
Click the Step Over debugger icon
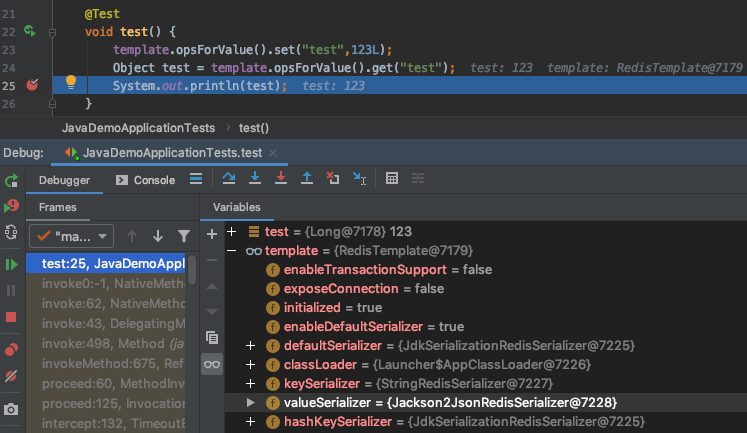[229, 179]
